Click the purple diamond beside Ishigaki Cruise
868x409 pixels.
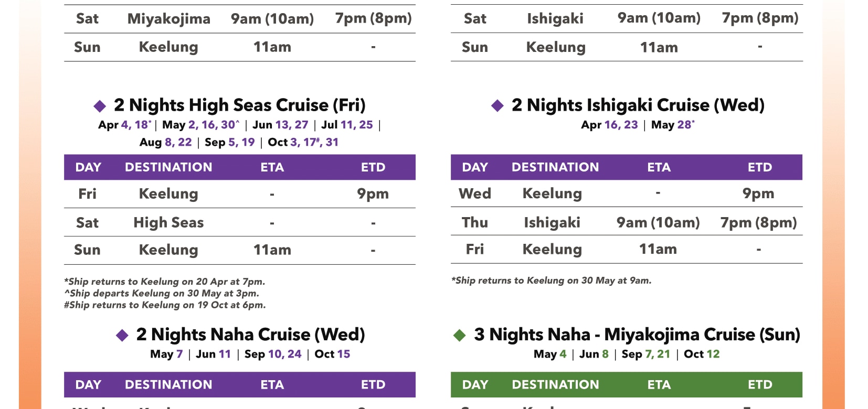[x=497, y=106]
